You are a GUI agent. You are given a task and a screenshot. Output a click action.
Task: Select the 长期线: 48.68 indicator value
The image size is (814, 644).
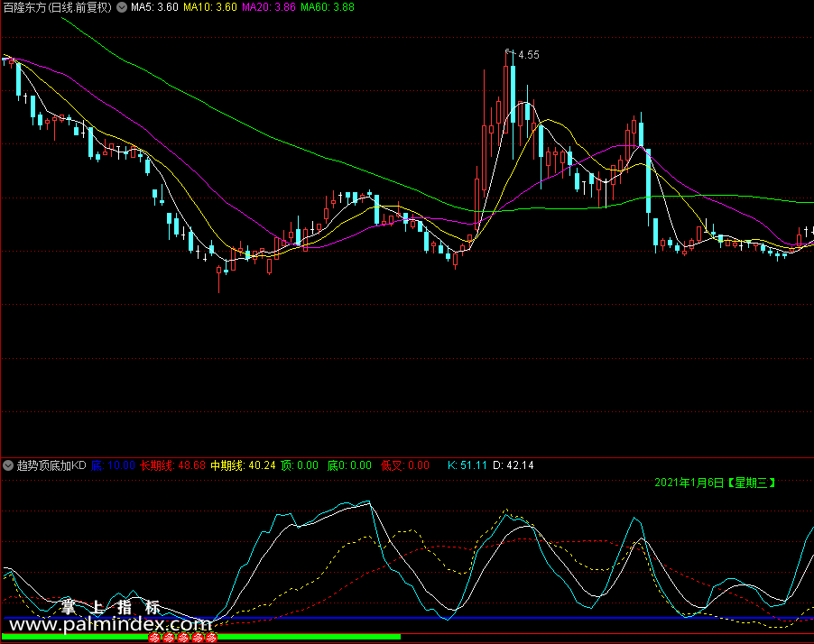173,465
